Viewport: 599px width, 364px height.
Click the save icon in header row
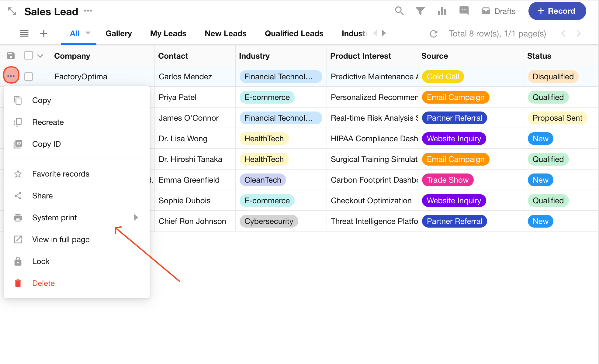pos(11,56)
